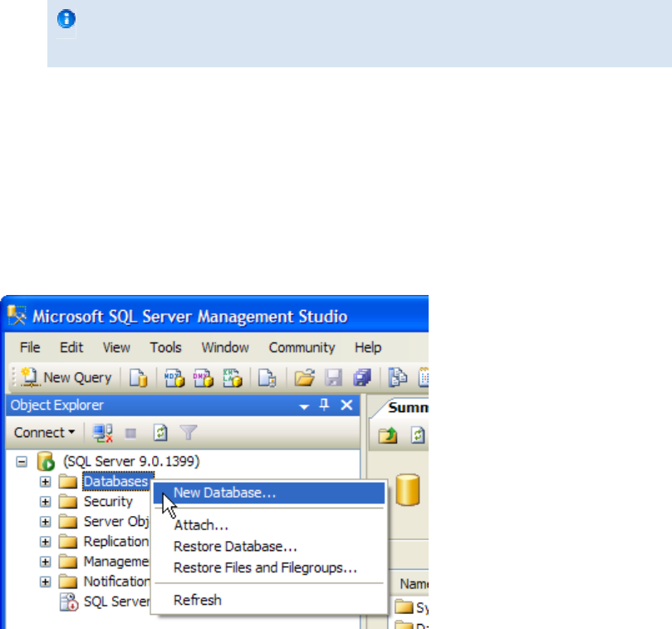Select the Replication tree item
This screenshot has width=672, height=629.
115,542
